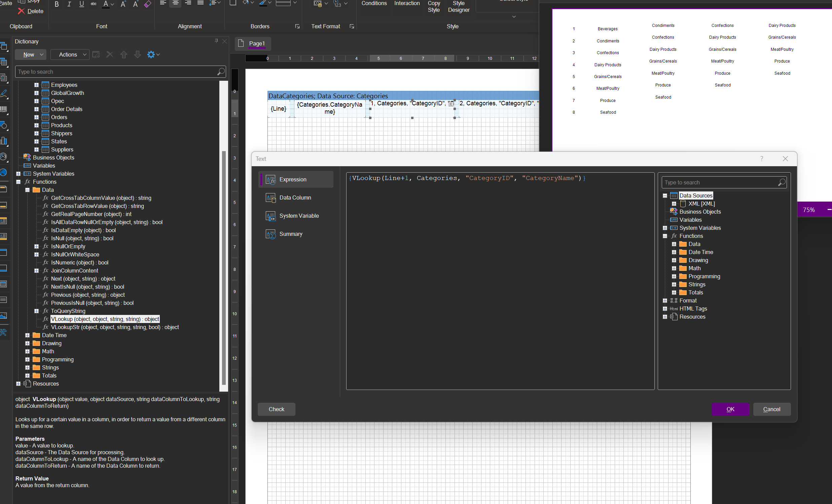Switch to the Page1 tab

[x=253, y=43]
